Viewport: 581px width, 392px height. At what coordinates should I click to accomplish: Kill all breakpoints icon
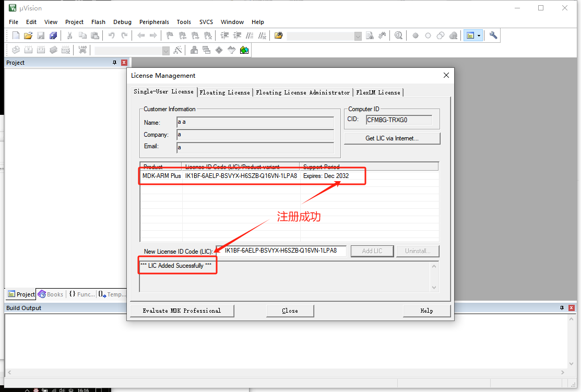click(453, 35)
